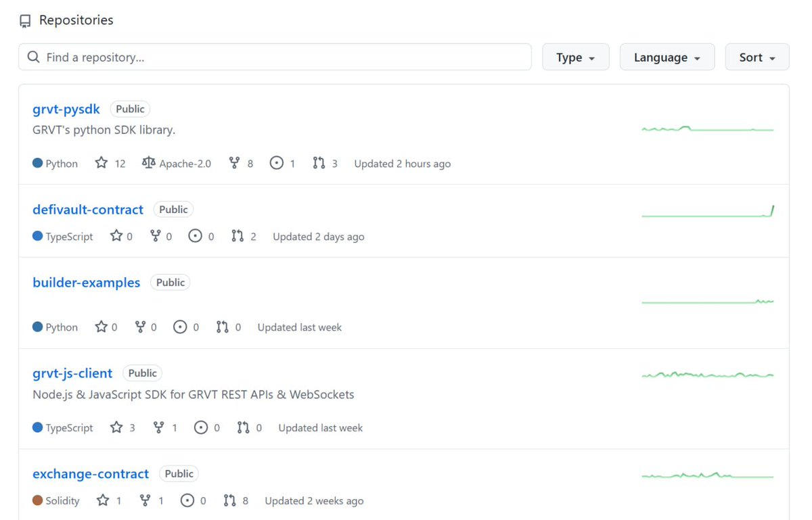Viewport: 812px width, 520px height.
Task: Open the builder-examples repository
Action: [87, 283]
